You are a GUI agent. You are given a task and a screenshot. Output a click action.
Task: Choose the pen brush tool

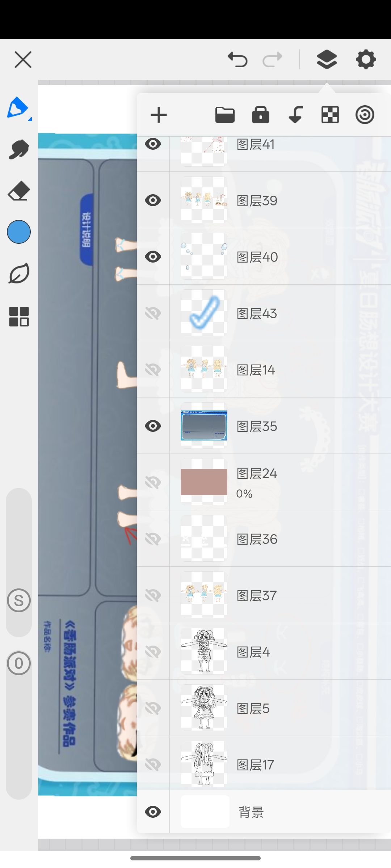coord(18,108)
